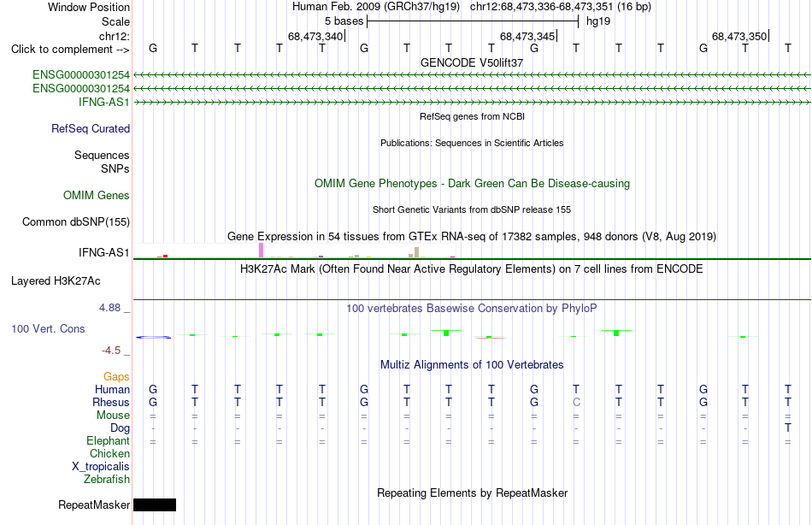Click the Scale label
Viewport: 812px width, 525px height.
pyautogui.click(x=115, y=21)
